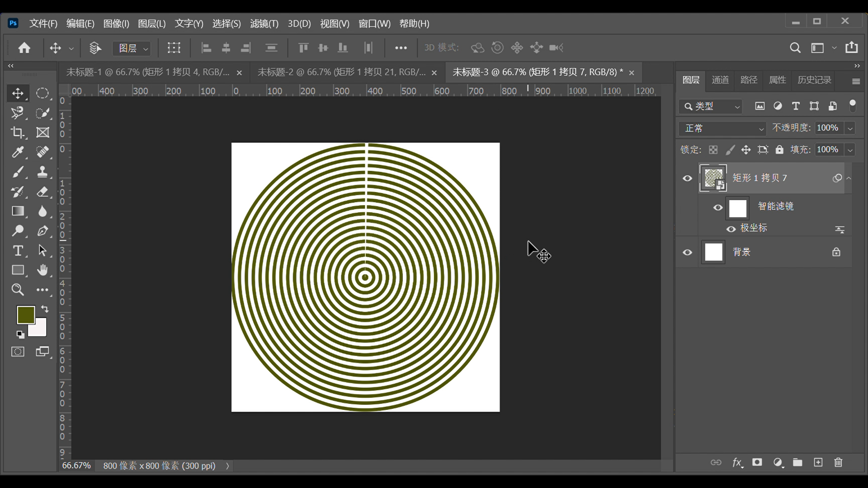Viewport: 868px width, 488px height.
Task: Toggle lock transparent pixels
Action: point(713,150)
